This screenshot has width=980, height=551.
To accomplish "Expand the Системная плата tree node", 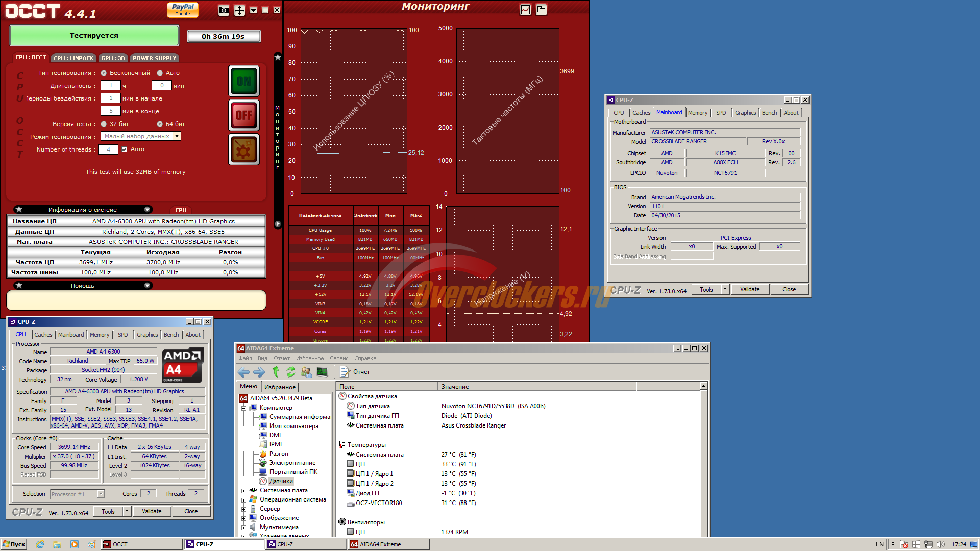I will point(243,491).
